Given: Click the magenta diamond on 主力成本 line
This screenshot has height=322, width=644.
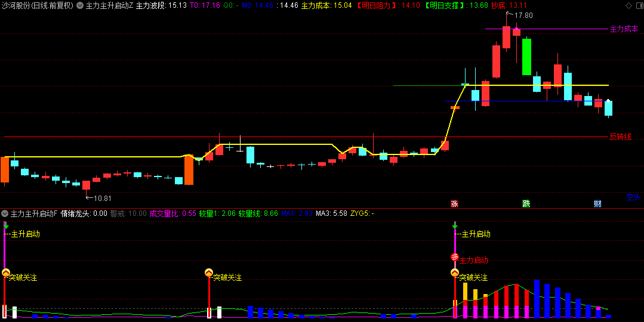Looking at the screenshot, I should coord(517,29).
